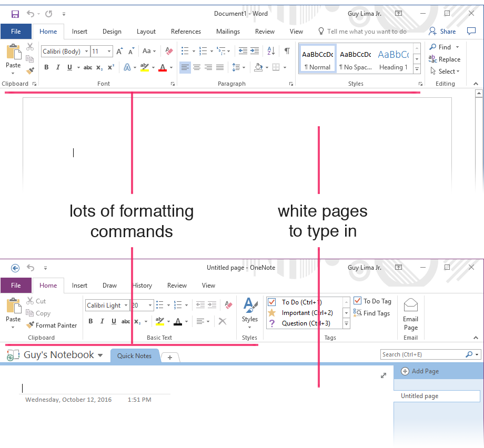This screenshot has height=448, width=484.
Task: Toggle Superscript in Word's Font group
Action: [111, 67]
